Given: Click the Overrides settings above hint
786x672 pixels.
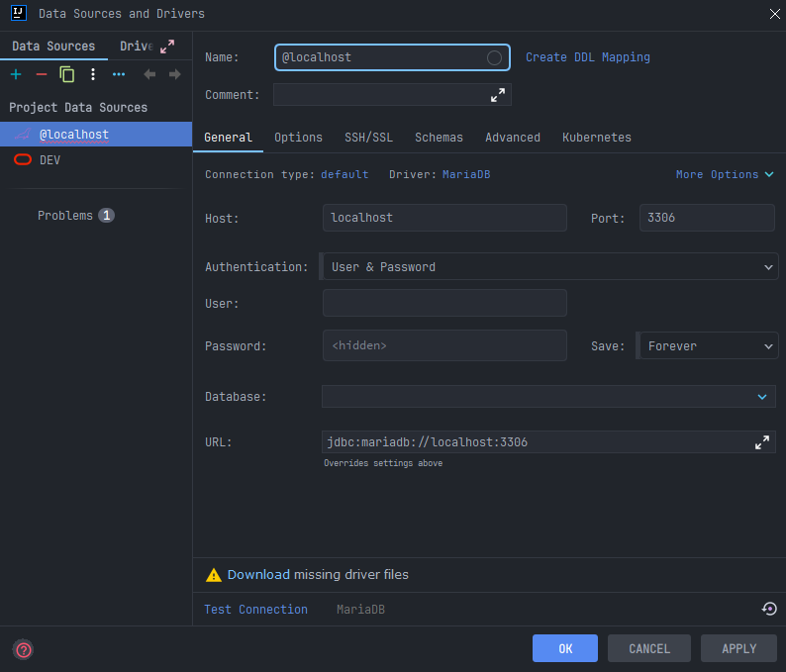Looking at the screenshot, I should (x=383, y=463).
